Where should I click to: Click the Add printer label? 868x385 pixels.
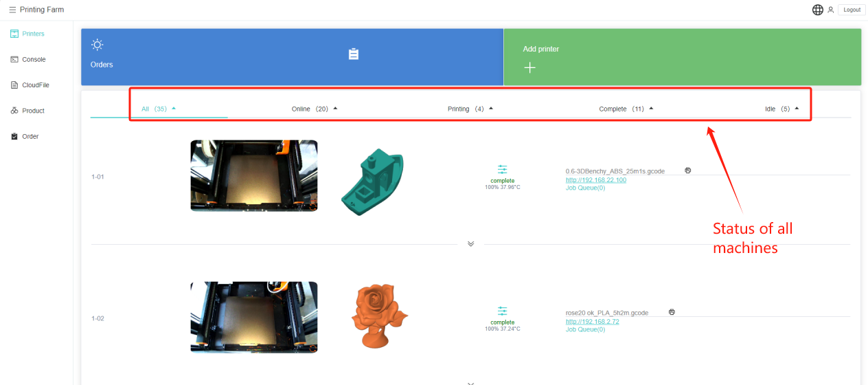pos(541,49)
